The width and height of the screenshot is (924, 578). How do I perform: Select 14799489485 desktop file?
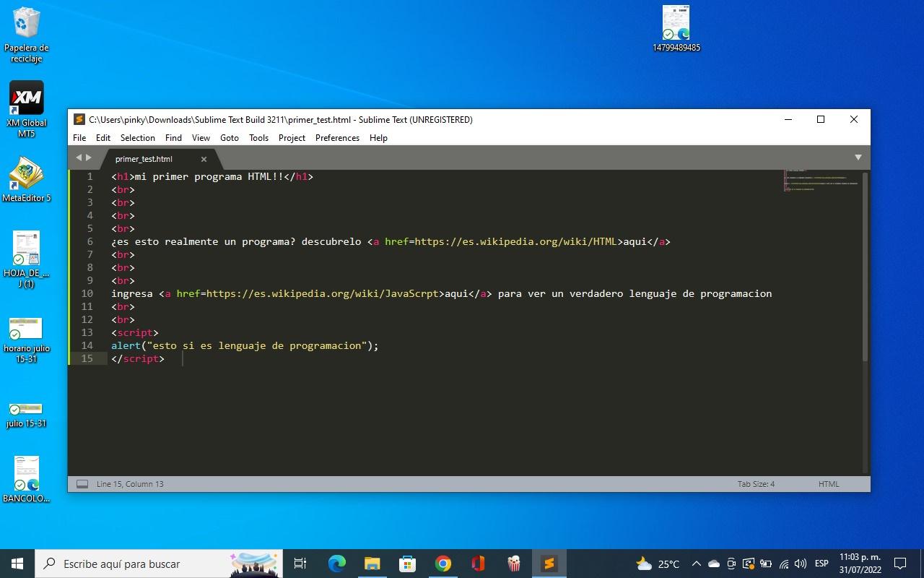click(676, 29)
